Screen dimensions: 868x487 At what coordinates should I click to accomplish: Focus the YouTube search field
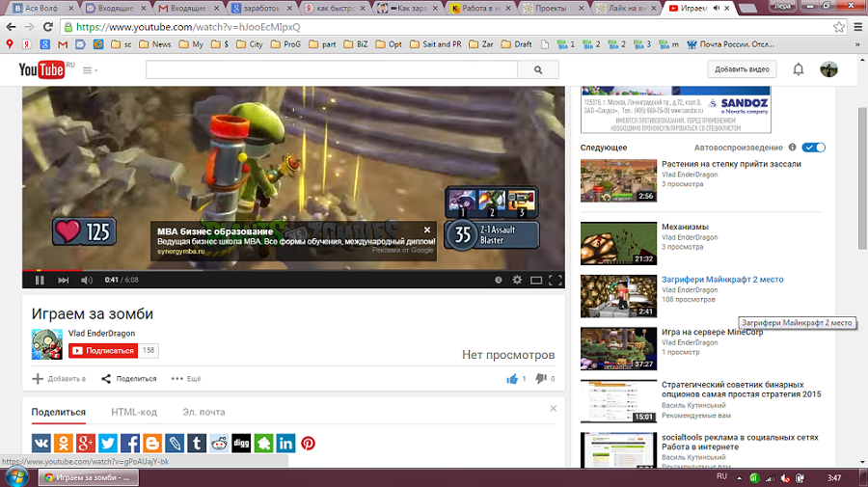[x=332, y=69]
